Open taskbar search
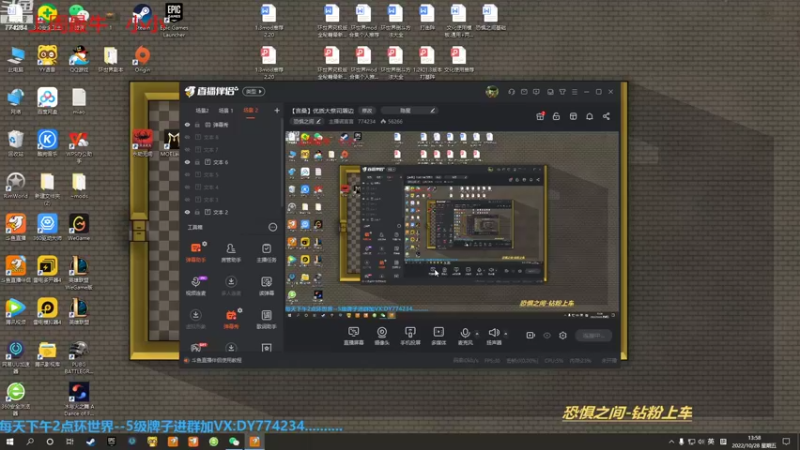 click(x=30, y=442)
